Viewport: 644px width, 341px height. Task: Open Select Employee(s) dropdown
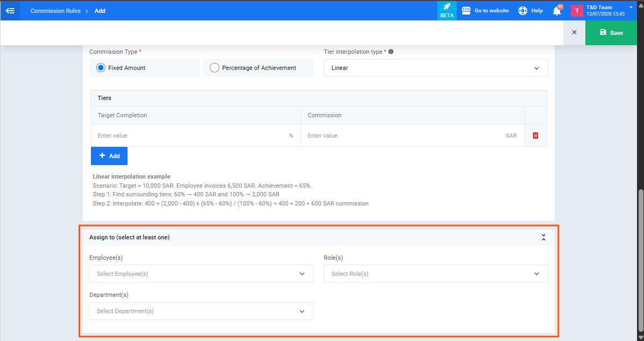point(201,274)
